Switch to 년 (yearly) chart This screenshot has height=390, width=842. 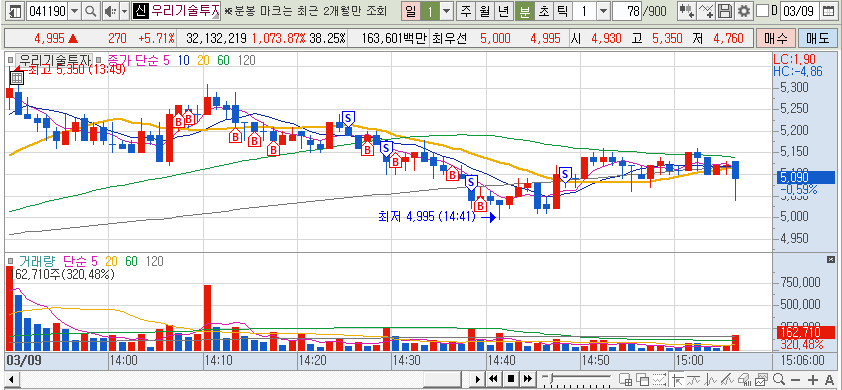pyautogui.click(x=503, y=10)
